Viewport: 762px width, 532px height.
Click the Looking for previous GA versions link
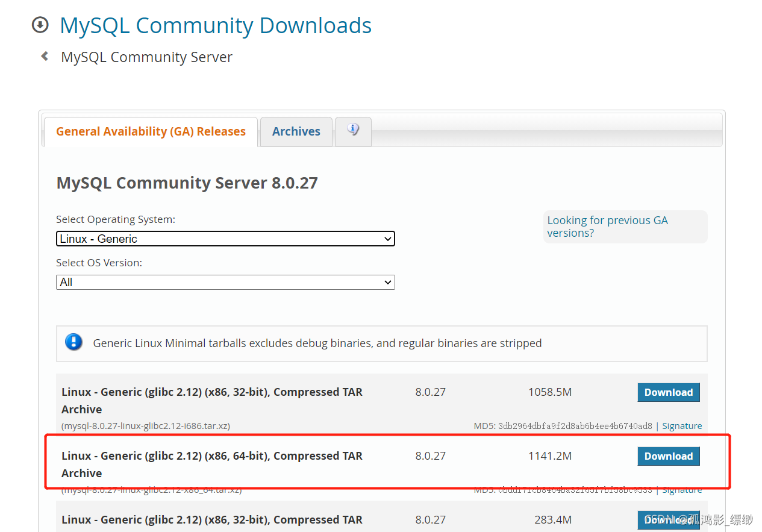click(607, 227)
